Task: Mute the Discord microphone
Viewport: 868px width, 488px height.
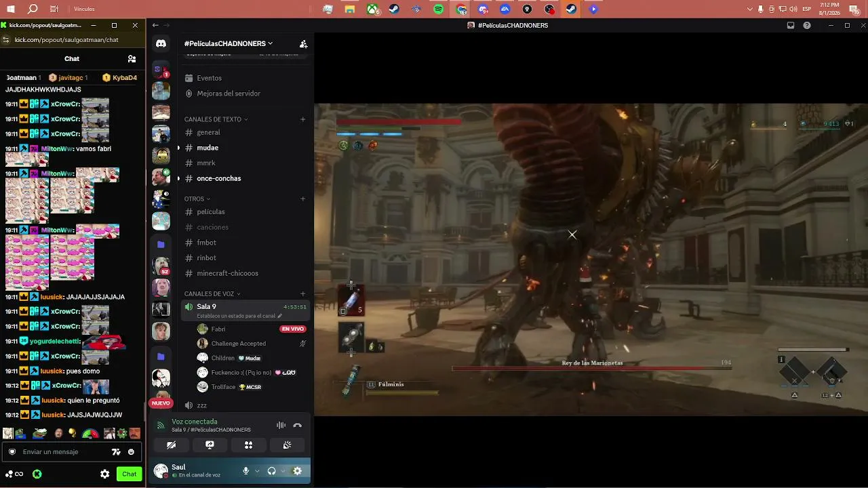Action: [246, 471]
